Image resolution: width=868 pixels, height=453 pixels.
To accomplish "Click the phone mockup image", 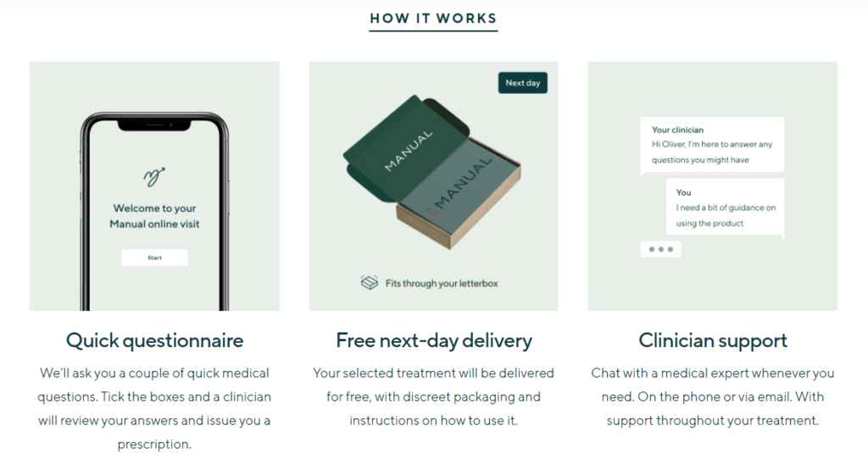I will click(x=154, y=212).
